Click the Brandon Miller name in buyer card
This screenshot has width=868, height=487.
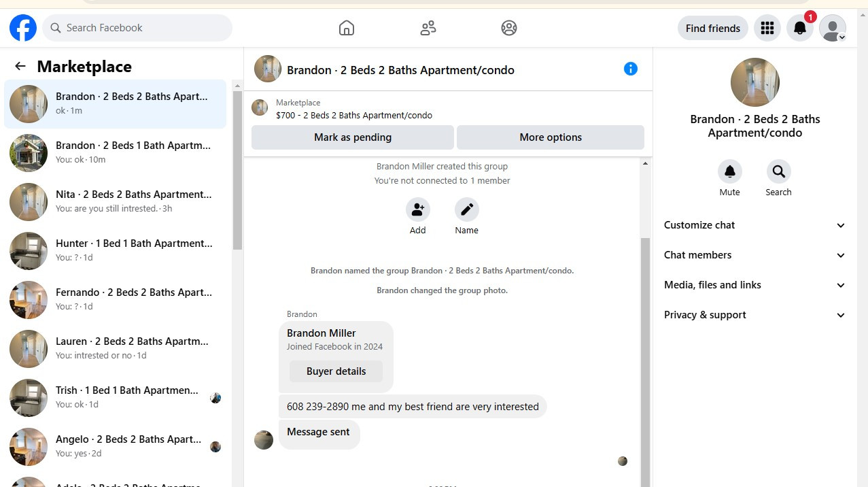(322, 333)
